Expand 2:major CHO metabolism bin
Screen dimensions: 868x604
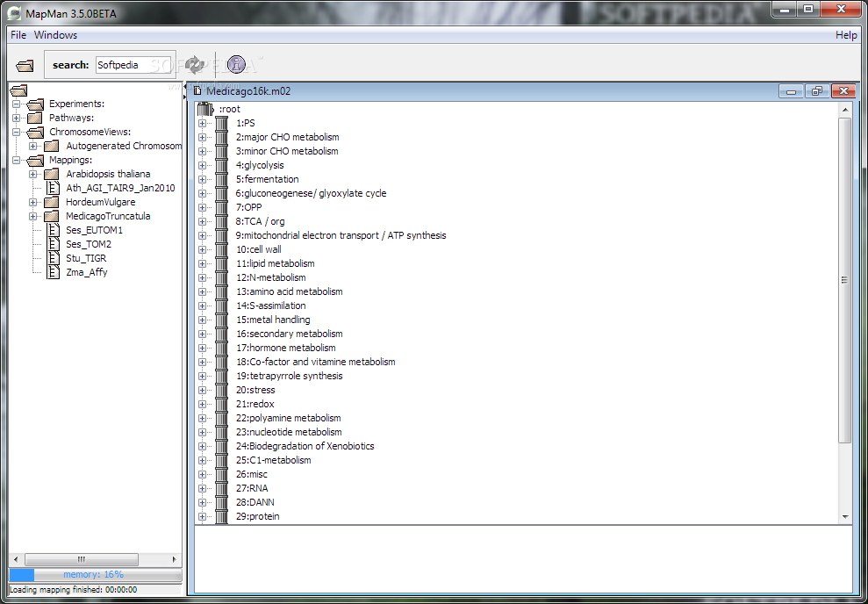click(x=202, y=137)
